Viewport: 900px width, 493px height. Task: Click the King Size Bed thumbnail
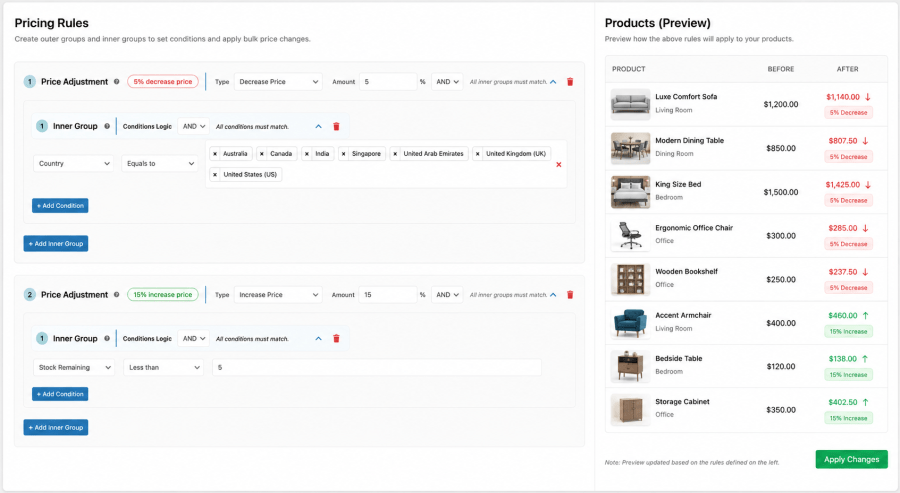(630, 192)
